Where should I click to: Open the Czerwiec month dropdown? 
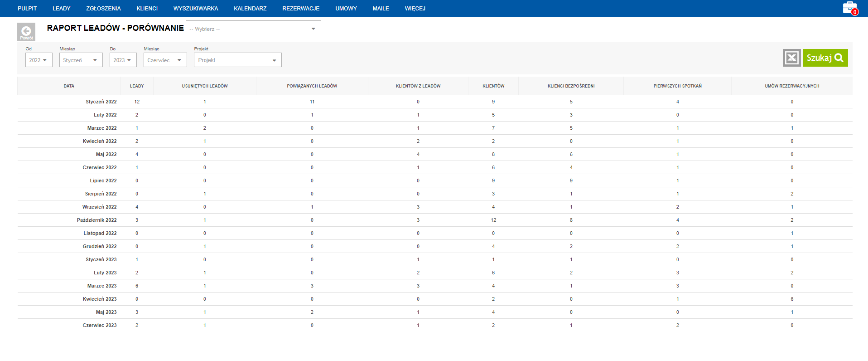point(165,60)
